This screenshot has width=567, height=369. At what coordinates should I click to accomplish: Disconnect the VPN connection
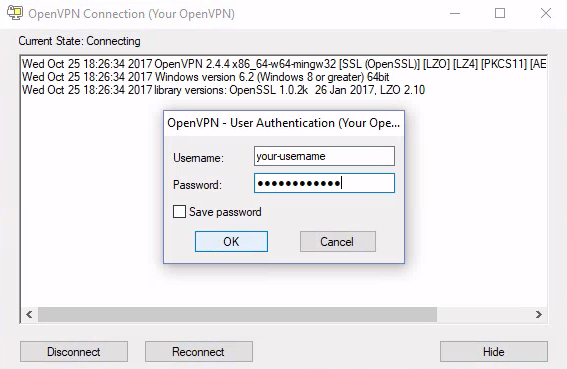point(74,352)
